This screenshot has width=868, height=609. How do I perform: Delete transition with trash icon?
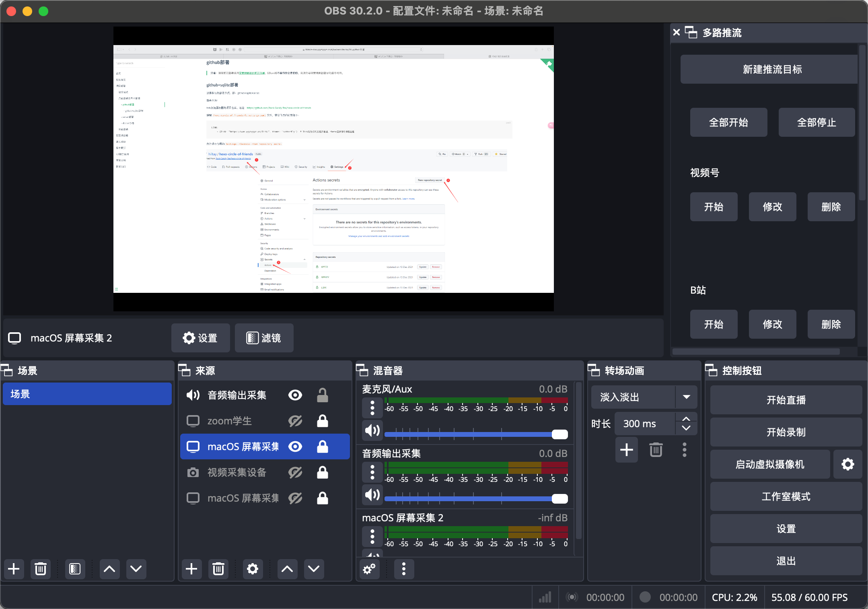[656, 450]
